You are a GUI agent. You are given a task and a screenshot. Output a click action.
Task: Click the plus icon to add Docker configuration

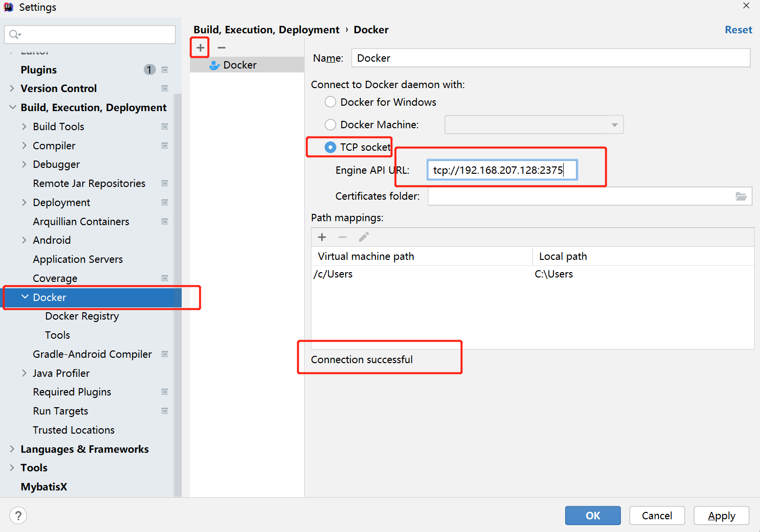(x=200, y=47)
